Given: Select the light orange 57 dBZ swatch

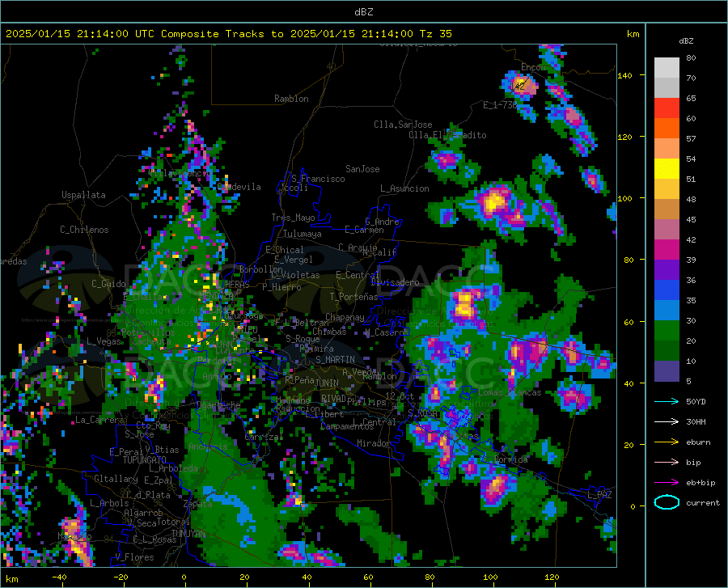Looking at the screenshot, I should tap(667, 149).
